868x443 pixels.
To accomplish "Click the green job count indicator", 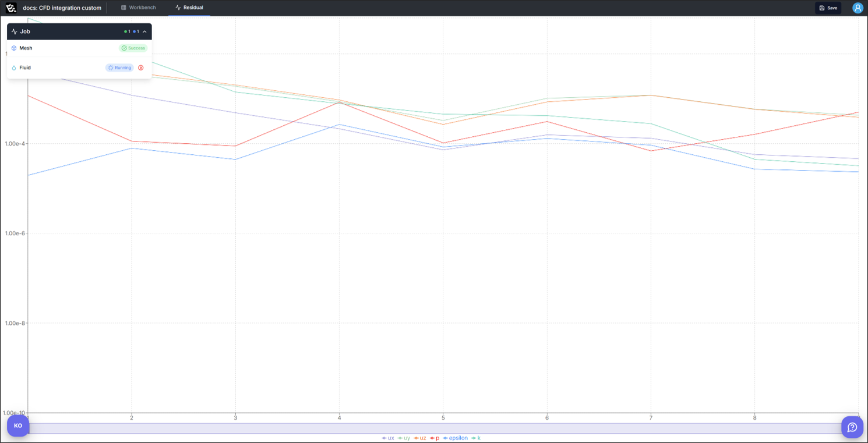I will pyautogui.click(x=126, y=31).
